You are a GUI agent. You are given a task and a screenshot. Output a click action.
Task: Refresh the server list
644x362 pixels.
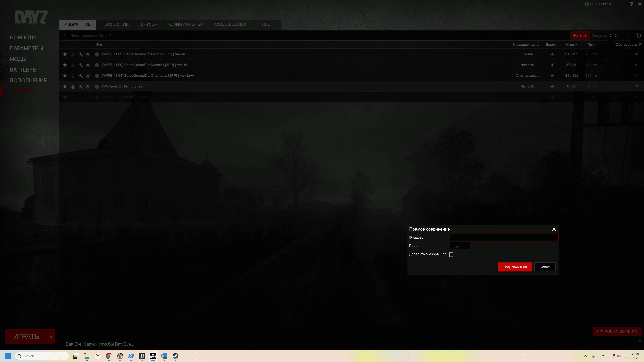click(638, 36)
